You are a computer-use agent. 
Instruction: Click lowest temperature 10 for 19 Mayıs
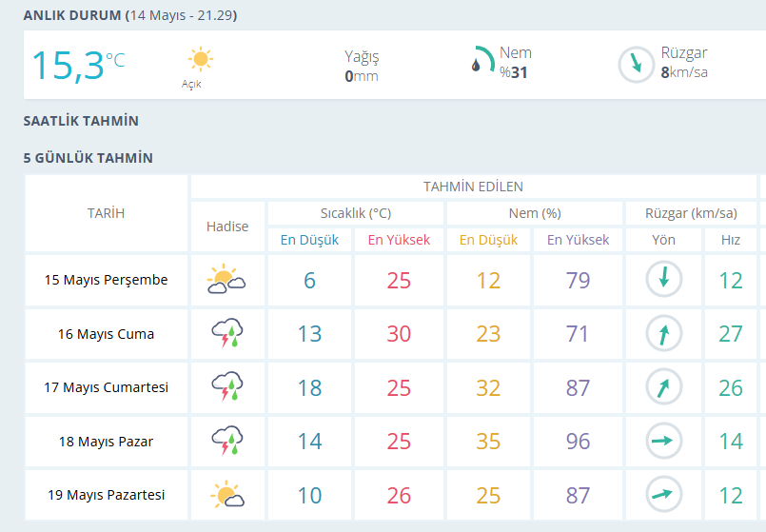309,496
